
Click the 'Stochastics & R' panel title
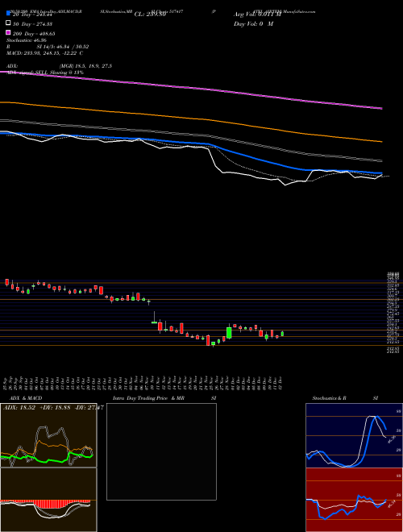pyautogui.click(x=330, y=398)
